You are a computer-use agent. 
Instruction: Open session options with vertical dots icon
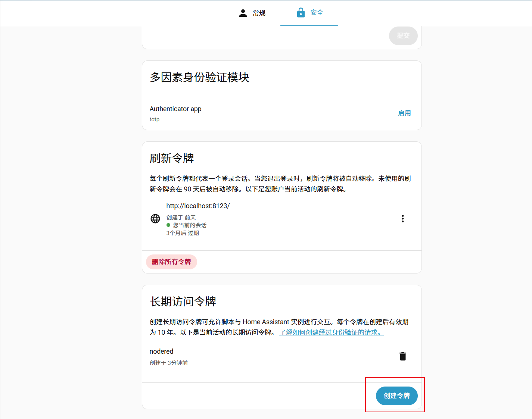(402, 219)
